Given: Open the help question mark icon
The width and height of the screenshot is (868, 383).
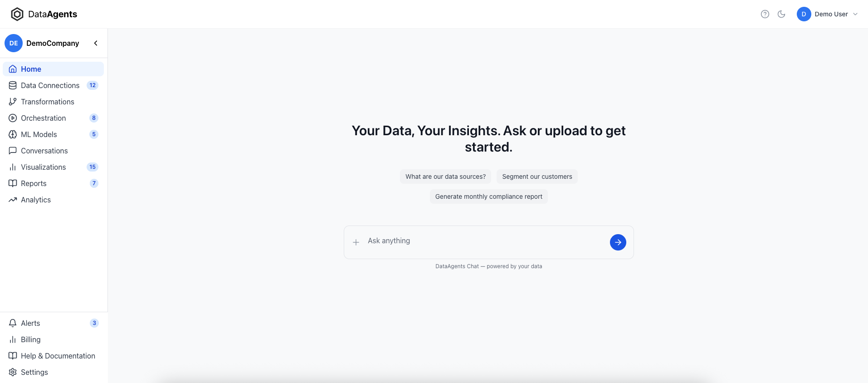Looking at the screenshot, I should click(x=765, y=14).
